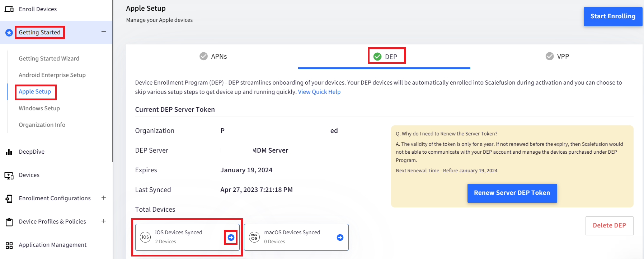This screenshot has width=644, height=259.
Task: Click the Apple Setup page title
Action: click(x=146, y=9)
